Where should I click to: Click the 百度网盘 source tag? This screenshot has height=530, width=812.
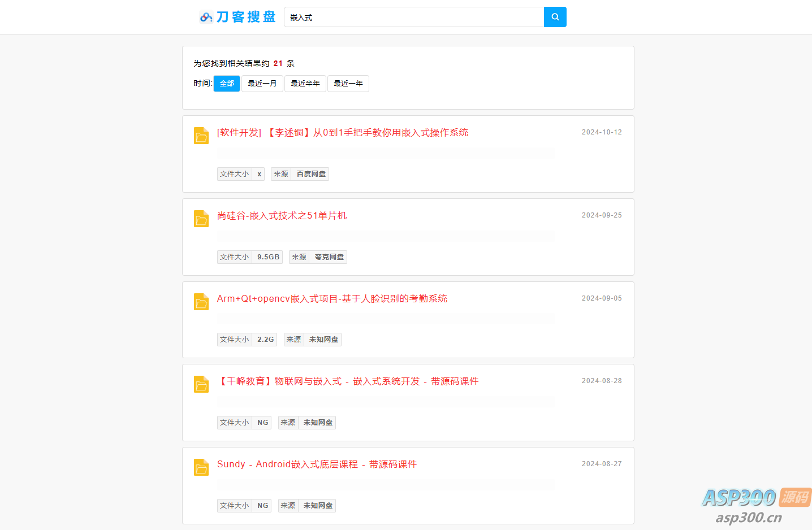coord(311,174)
